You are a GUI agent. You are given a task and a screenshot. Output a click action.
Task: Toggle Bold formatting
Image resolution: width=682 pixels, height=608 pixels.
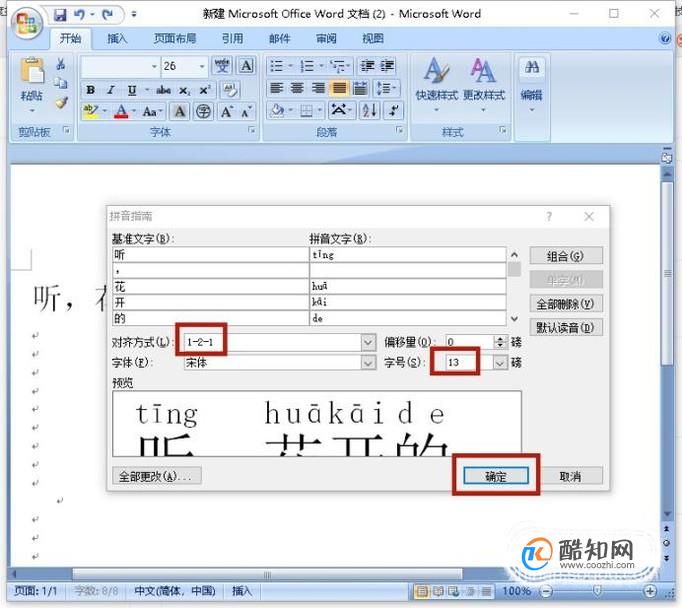pos(90,90)
